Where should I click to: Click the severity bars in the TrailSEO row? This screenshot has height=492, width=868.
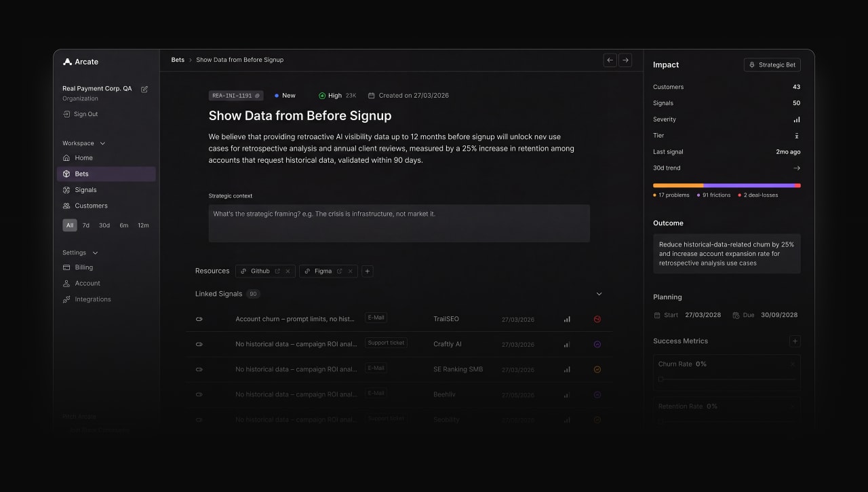pos(567,319)
